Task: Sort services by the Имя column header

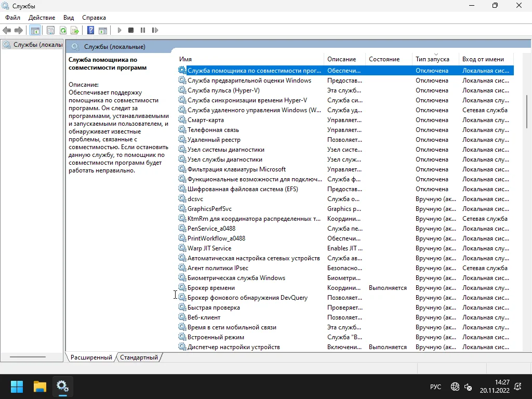Action: (185, 59)
